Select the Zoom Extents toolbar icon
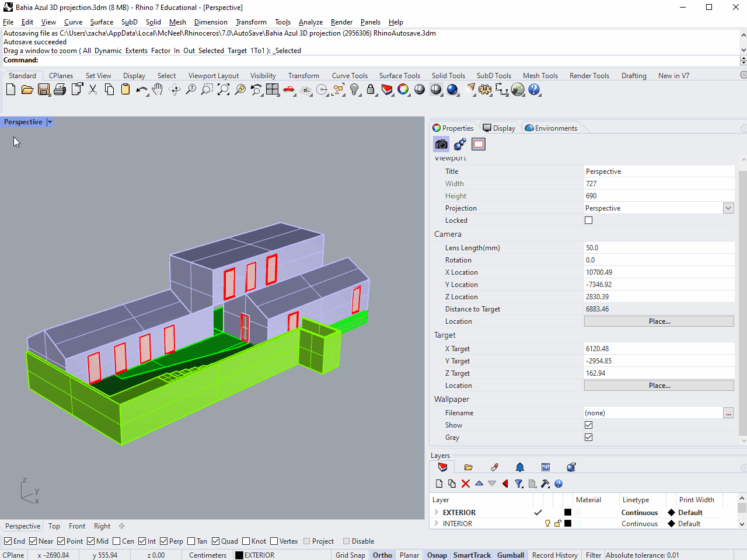Viewport: 747px width, 560px height. (224, 89)
